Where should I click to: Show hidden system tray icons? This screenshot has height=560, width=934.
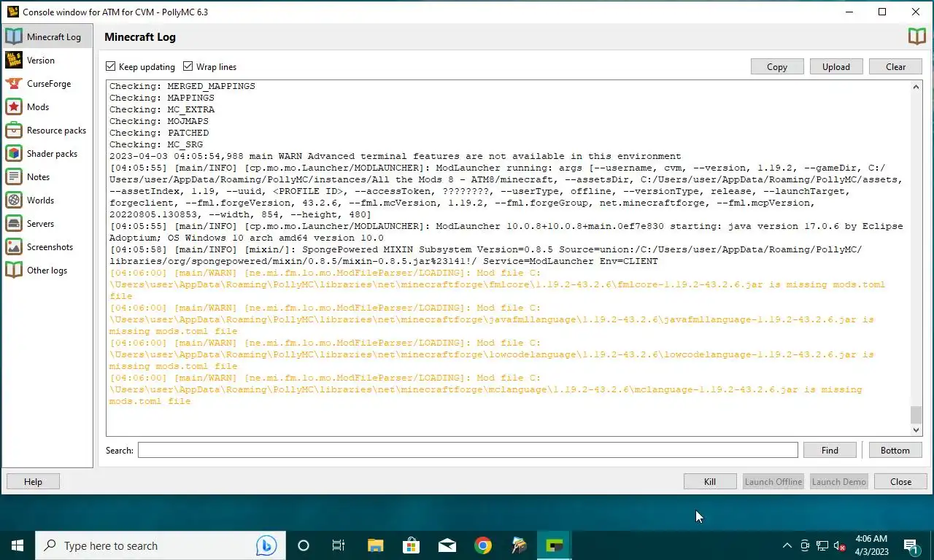[x=787, y=545]
